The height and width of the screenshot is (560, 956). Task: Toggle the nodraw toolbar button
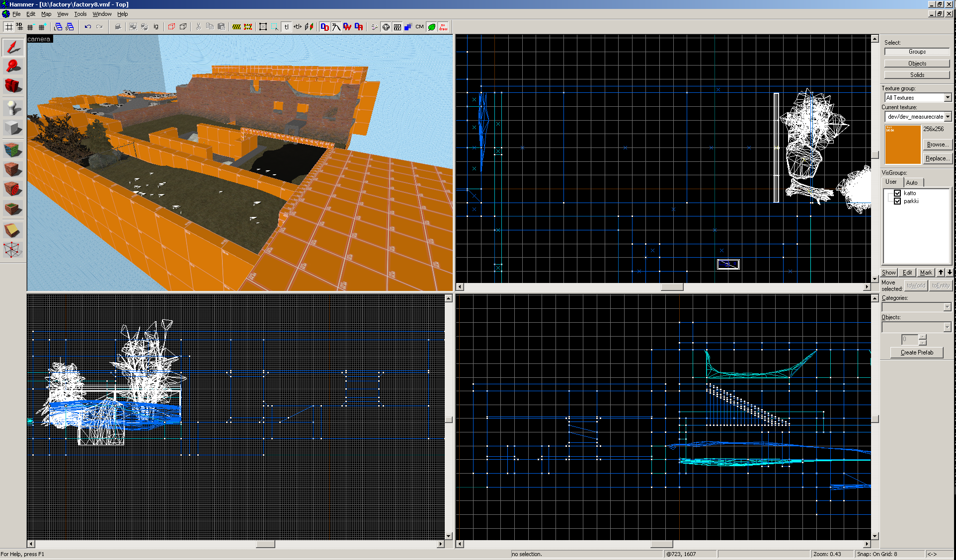pyautogui.click(x=443, y=27)
